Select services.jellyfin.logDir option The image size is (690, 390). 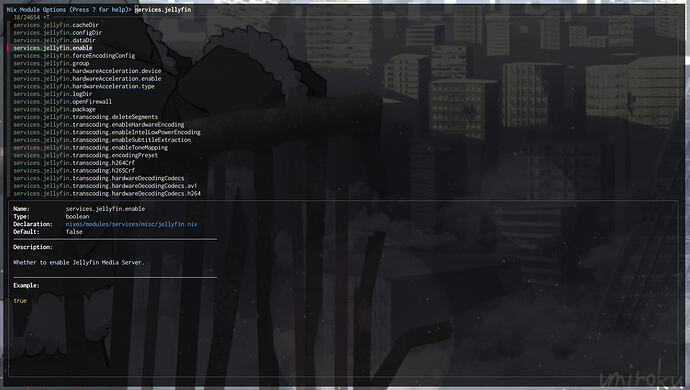[53, 94]
